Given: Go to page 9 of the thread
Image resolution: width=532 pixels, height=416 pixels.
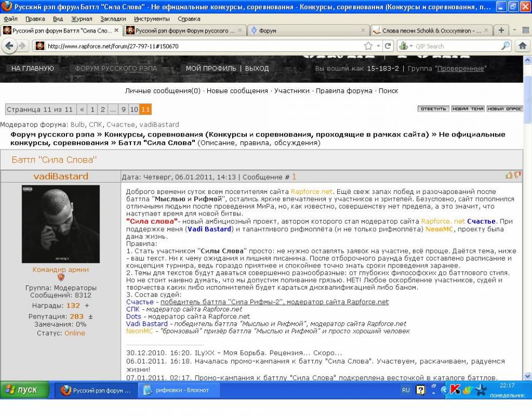Looking at the screenshot, I should point(123,109).
